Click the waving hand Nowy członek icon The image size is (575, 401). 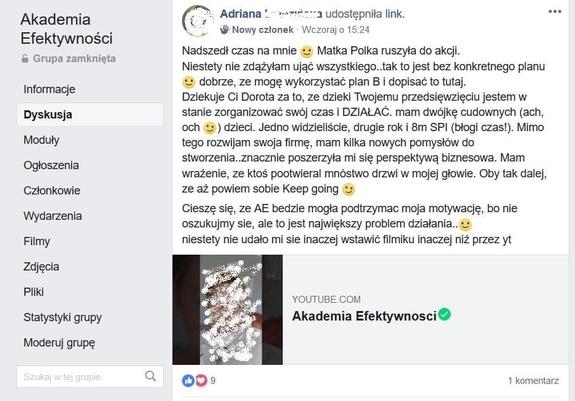pyautogui.click(x=224, y=30)
